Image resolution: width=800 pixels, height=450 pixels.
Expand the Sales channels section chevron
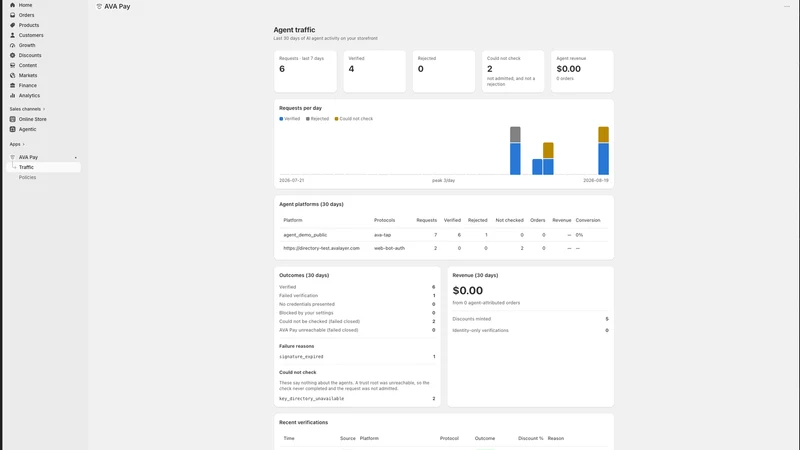click(x=44, y=109)
